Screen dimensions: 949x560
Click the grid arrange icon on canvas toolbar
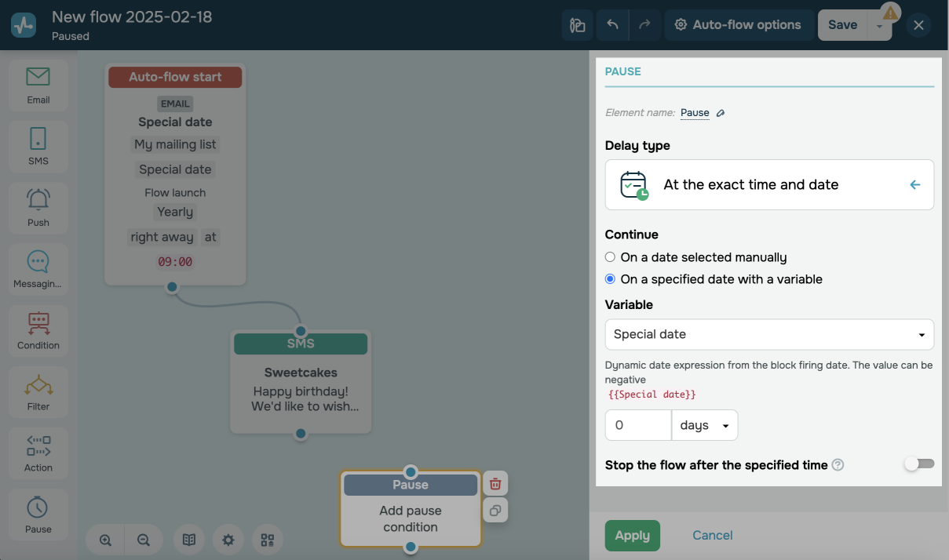pyautogui.click(x=268, y=540)
